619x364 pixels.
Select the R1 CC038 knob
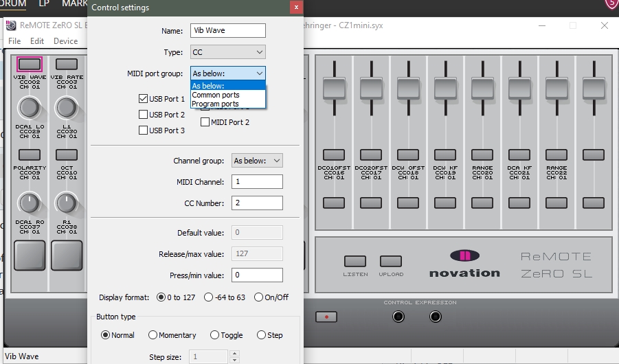coord(67,203)
